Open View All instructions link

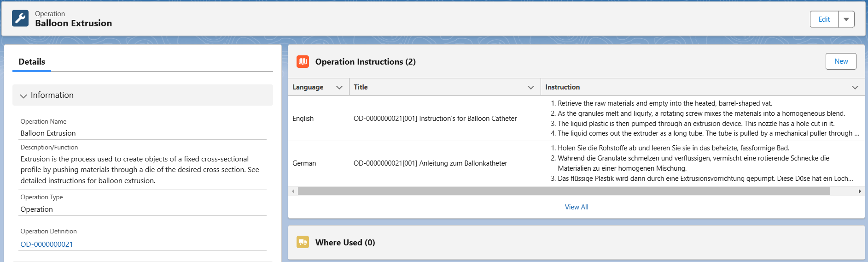click(x=576, y=207)
